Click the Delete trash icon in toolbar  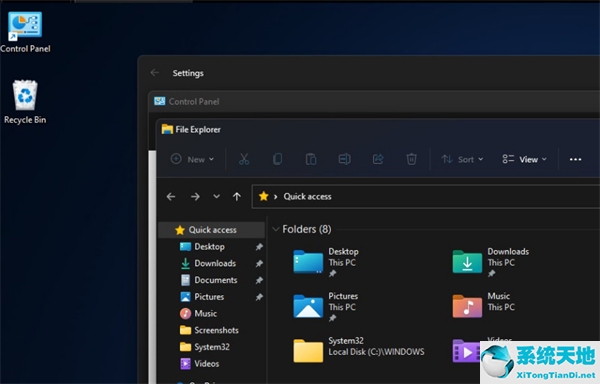tap(411, 159)
